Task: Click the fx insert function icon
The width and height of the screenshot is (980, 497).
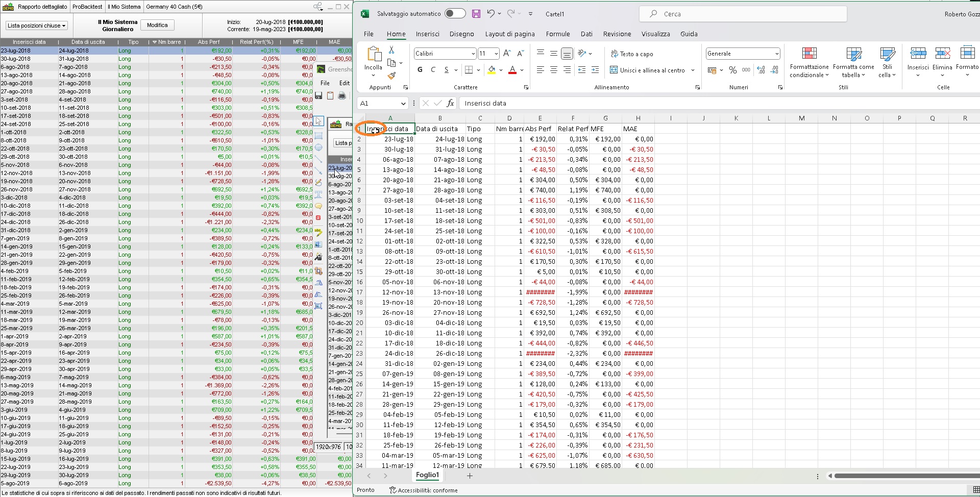Action: [450, 103]
